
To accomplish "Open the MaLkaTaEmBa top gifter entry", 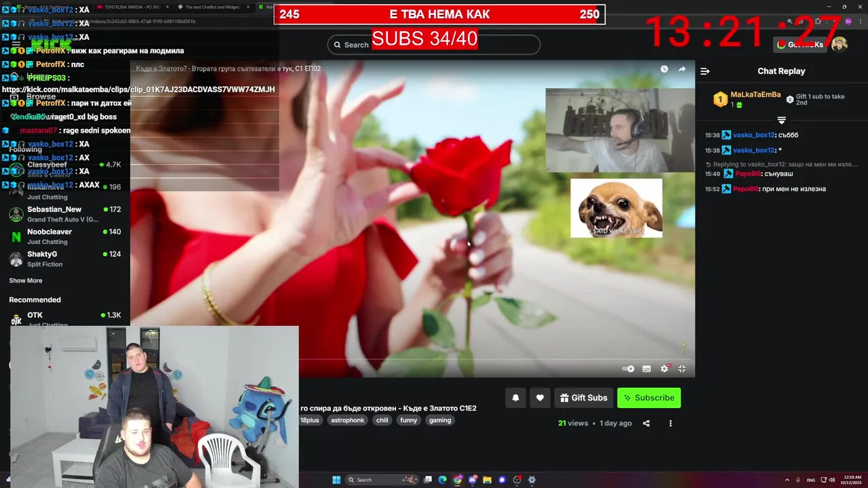I will click(x=747, y=100).
